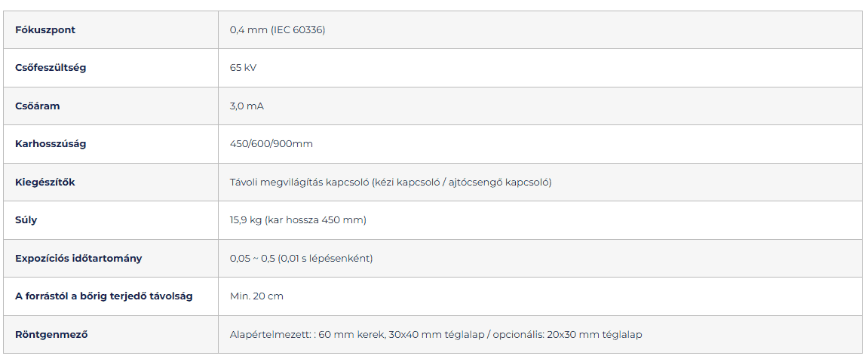Image resolution: width=868 pixels, height=362 pixels.
Task: Select the 3,0 mA value
Action: tap(247, 106)
